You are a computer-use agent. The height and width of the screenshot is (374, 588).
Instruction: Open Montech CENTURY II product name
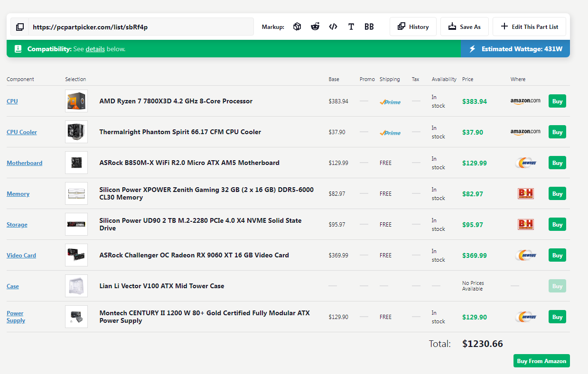pyautogui.click(x=205, y=317)
